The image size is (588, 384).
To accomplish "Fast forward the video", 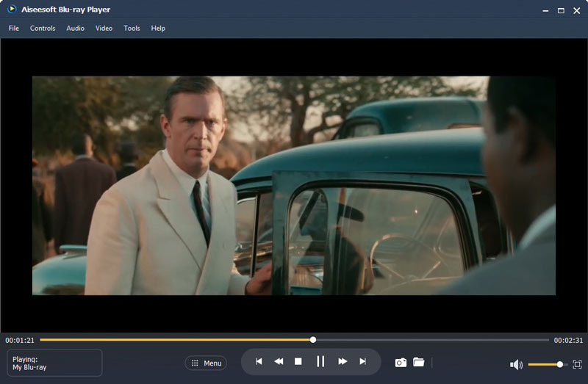I will 343,361.
